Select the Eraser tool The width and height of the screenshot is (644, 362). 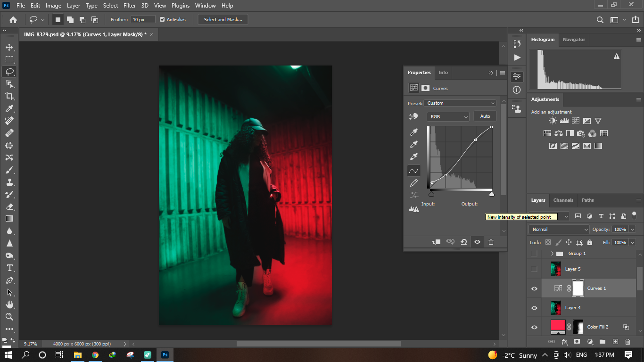coord(9,206)
